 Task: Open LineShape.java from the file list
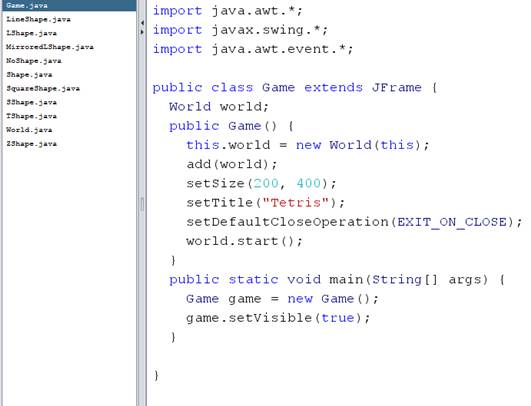[x=38, y=20]
